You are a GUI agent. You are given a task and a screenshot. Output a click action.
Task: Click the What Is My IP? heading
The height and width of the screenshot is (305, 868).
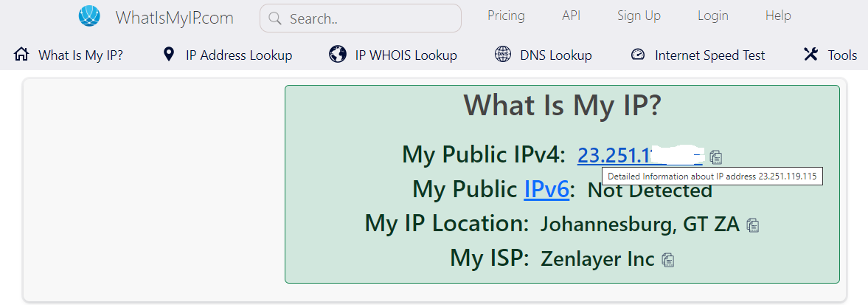(x=563, y=105)
